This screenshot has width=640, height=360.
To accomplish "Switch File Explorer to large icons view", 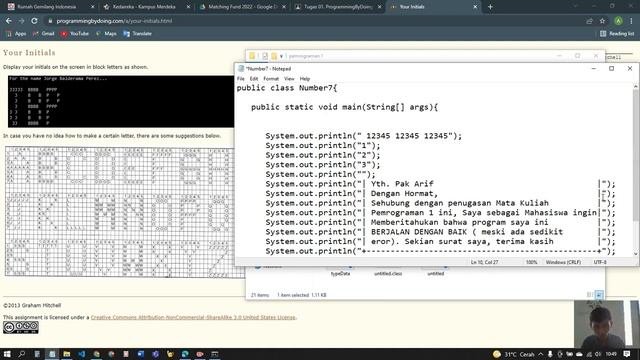I will click(x=599, y=295).
